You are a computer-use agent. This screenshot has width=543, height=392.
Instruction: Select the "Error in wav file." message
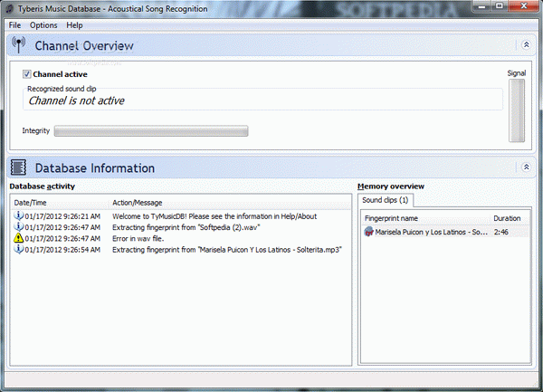pyautogui.click(x=138, y=239)
